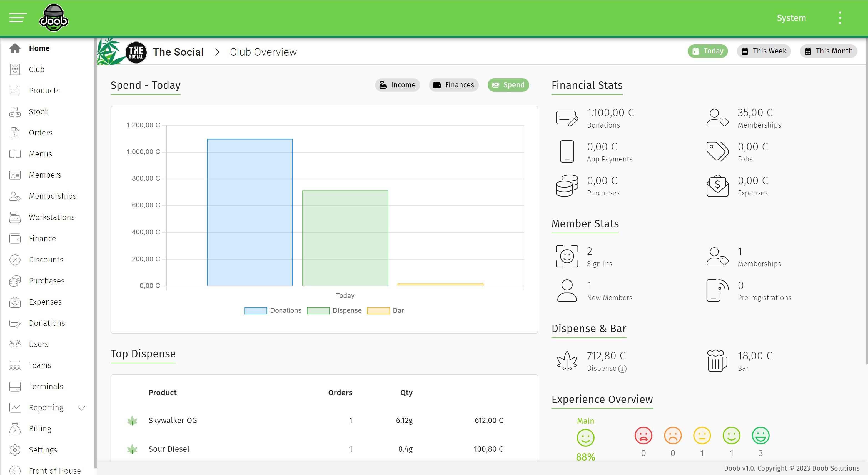Image resolution: width=868 pixels, height=475 pixels.
Task: Select the This Week date filter
Action: point(764,51)
